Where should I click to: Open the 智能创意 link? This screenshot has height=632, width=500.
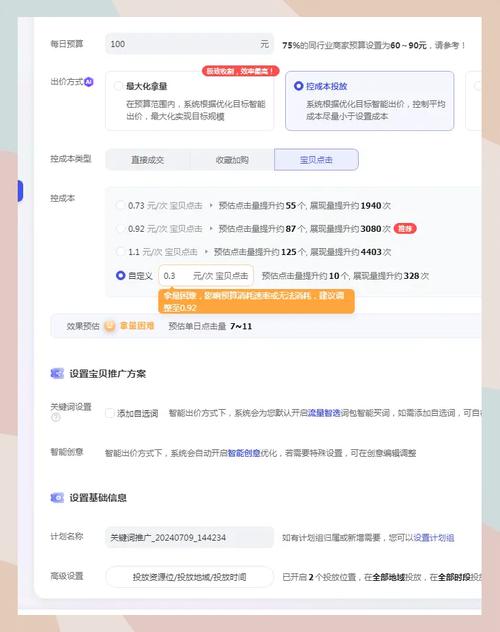point(244,453)
